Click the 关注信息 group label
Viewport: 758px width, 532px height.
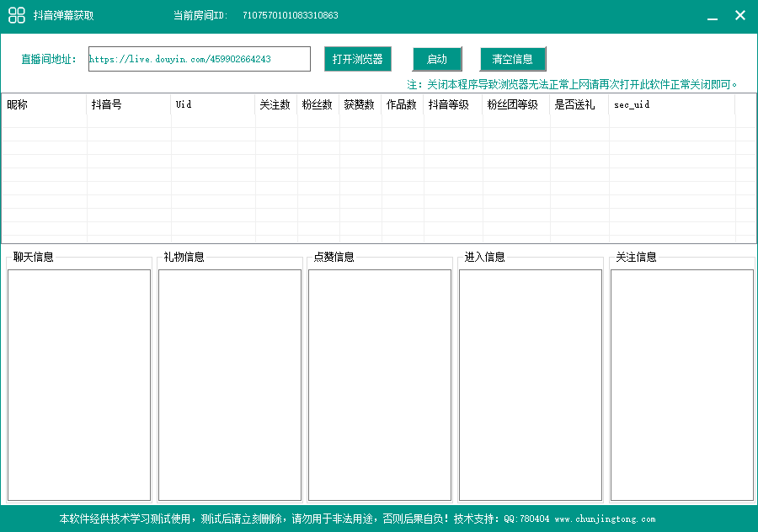(x=636, y=257)
